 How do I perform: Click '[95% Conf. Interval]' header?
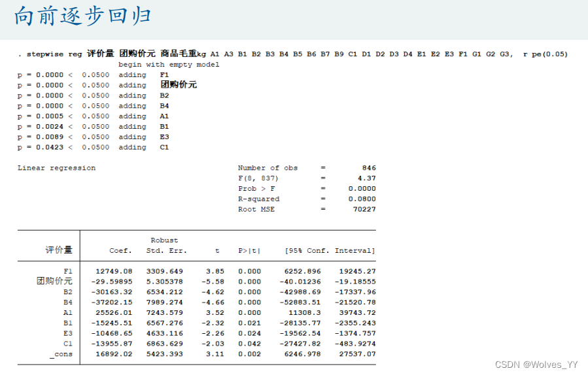pos(330,251)
